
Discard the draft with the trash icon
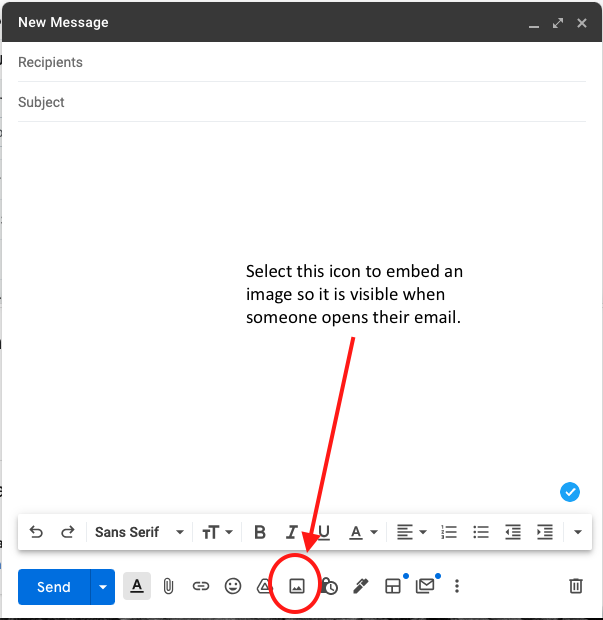click(x=576, y=586)
